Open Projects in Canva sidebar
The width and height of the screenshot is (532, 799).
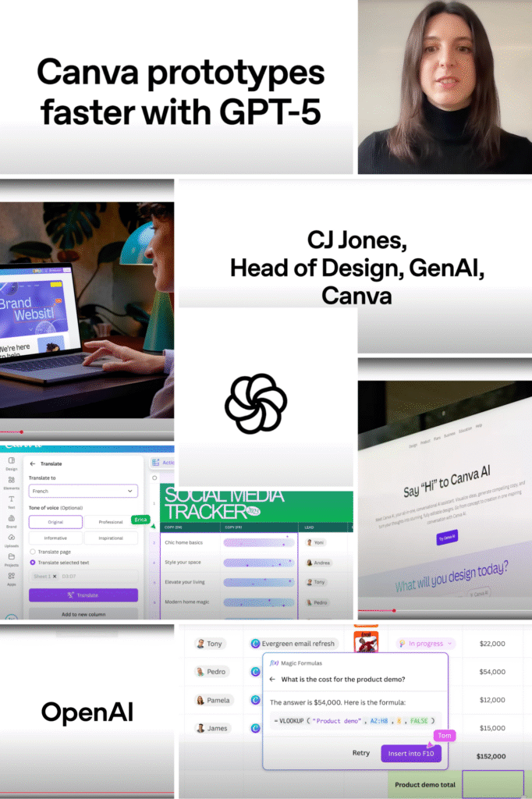11,559
